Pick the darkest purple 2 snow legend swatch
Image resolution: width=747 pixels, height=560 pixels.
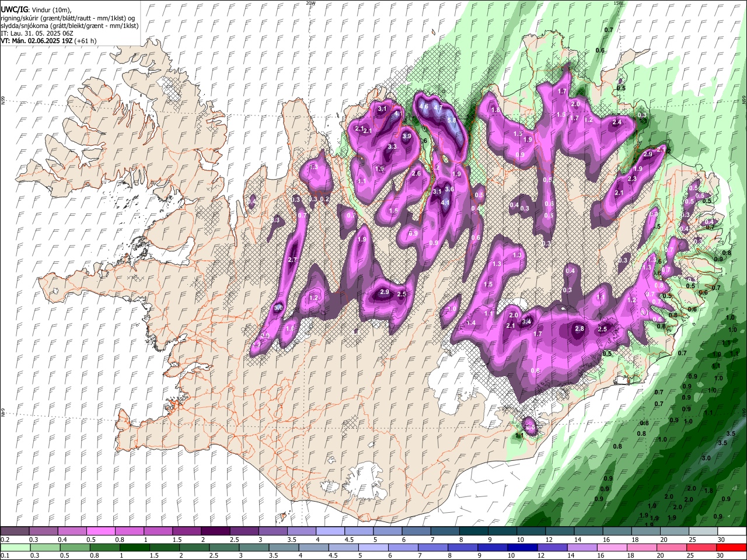pos(215,531)
